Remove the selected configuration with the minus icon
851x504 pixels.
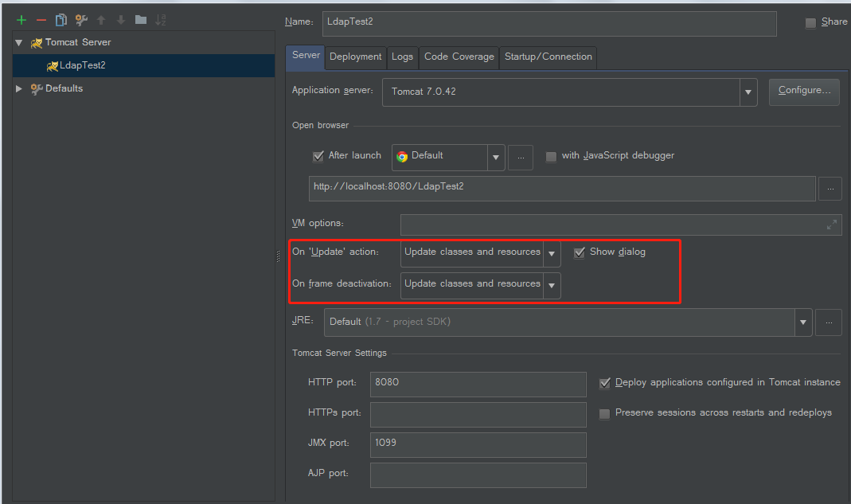click(41, 20)
